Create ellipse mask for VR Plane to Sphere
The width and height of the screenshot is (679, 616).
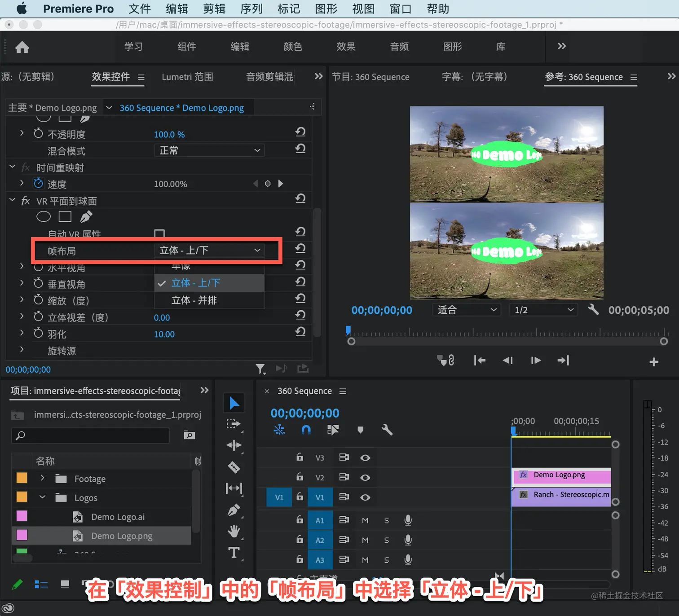pyautogui.click(x=44, y=217)
